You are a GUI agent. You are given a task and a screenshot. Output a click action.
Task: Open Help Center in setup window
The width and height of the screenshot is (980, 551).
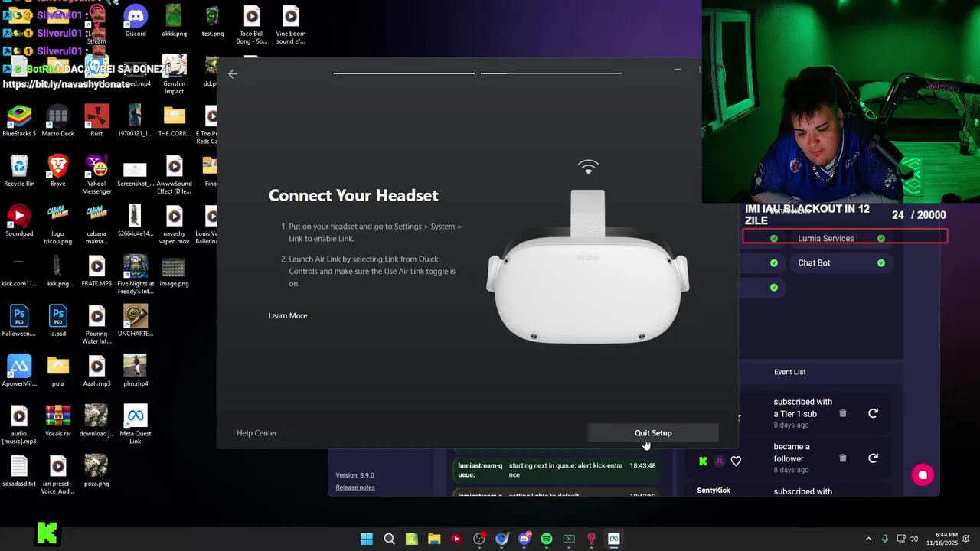256,433
